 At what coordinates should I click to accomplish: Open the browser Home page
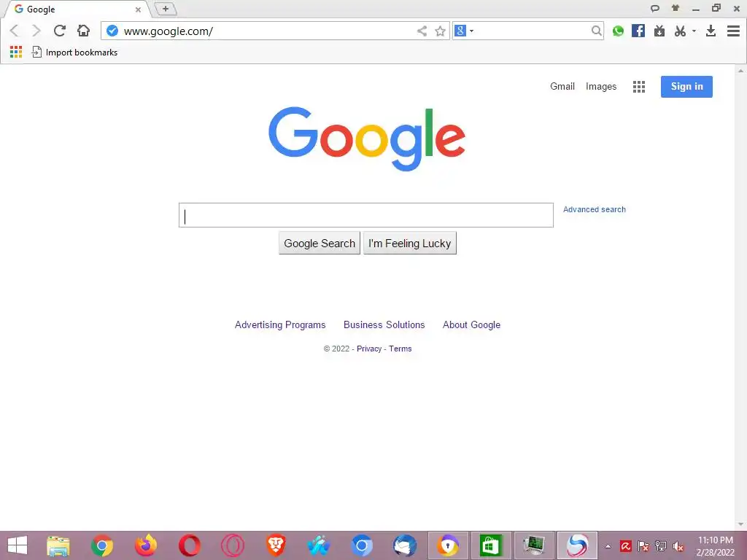coord(83,31)
